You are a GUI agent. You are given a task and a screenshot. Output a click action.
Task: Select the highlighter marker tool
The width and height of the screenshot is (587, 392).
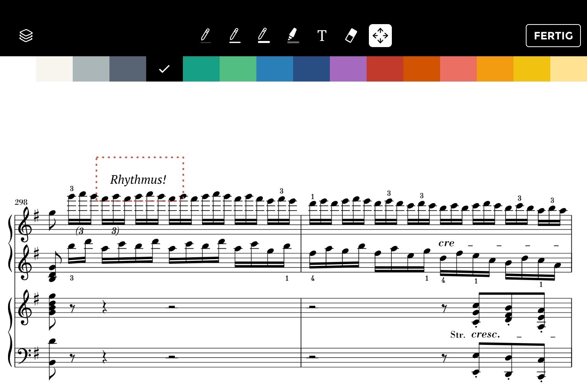click(x=293, y=35)
